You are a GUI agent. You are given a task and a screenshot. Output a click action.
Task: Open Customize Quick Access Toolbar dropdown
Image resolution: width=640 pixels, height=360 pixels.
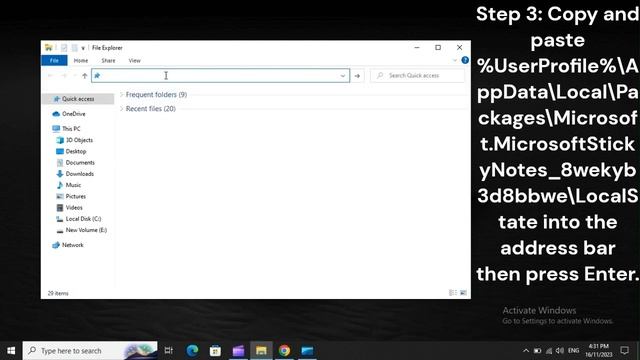(x=83, y=48)
